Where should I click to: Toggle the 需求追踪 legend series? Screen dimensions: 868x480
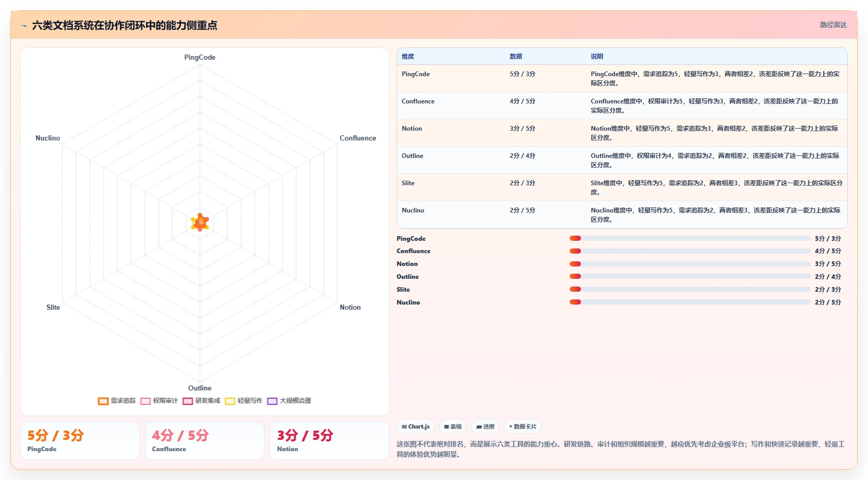(117, 401)
